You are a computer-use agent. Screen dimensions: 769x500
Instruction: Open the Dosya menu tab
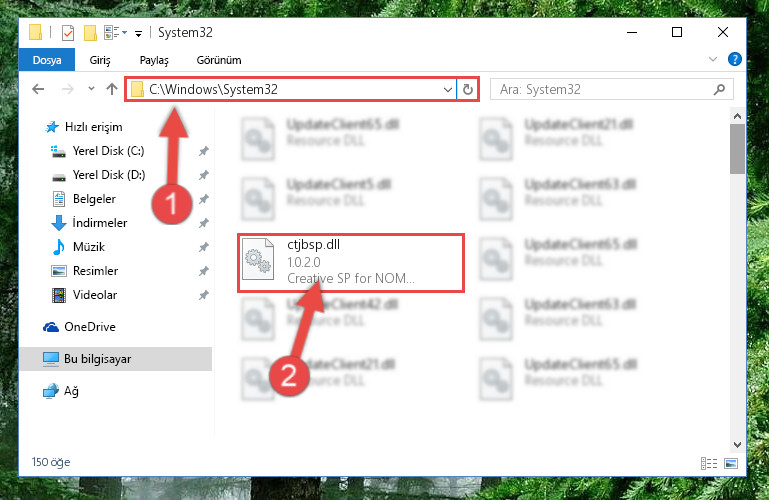pyautogui.click(x=47, y=60)
